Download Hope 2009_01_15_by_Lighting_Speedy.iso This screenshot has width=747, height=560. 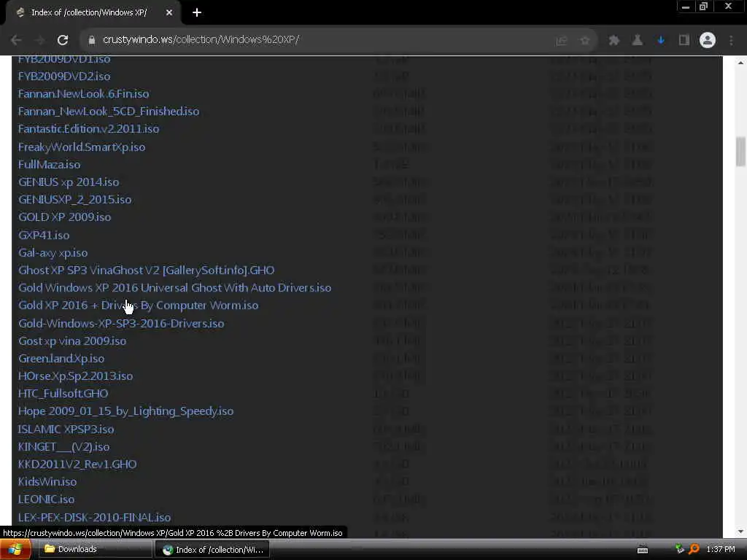coord(125,411)
